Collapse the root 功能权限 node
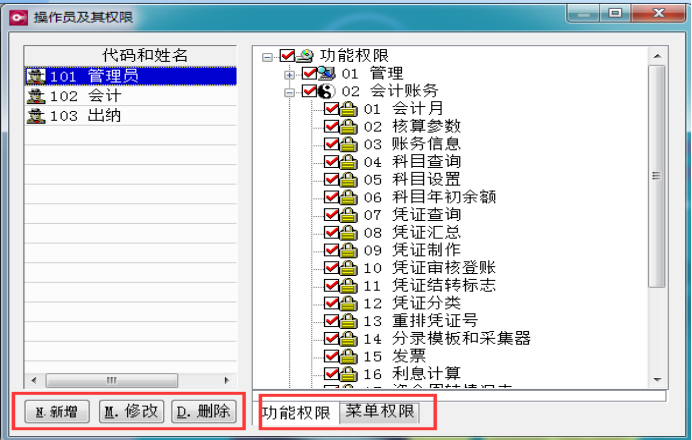The width and height of the screenshot is (692, 440). click(x=268, y=56)
